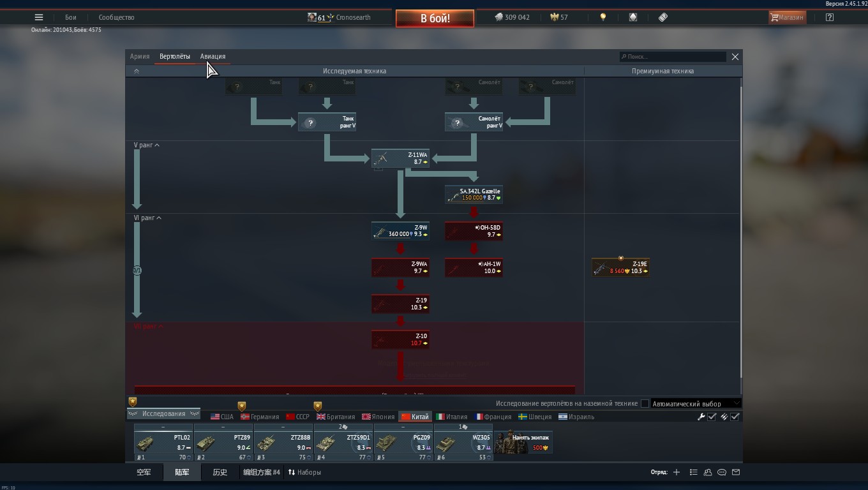The width and height of the screenshot is (868, 490).
Task: Switch to the Вертолёты tab
Action: 175,56
